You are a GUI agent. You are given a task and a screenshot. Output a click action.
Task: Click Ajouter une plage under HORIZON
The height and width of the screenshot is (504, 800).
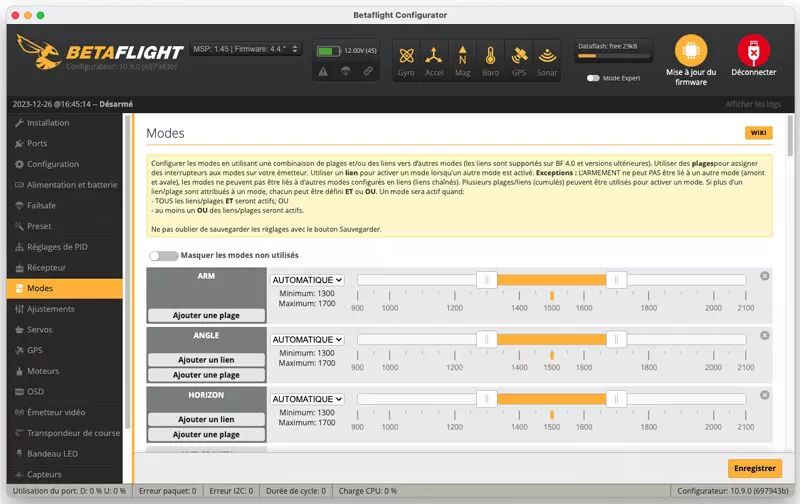pyautogui.click(x=206, y=435)
